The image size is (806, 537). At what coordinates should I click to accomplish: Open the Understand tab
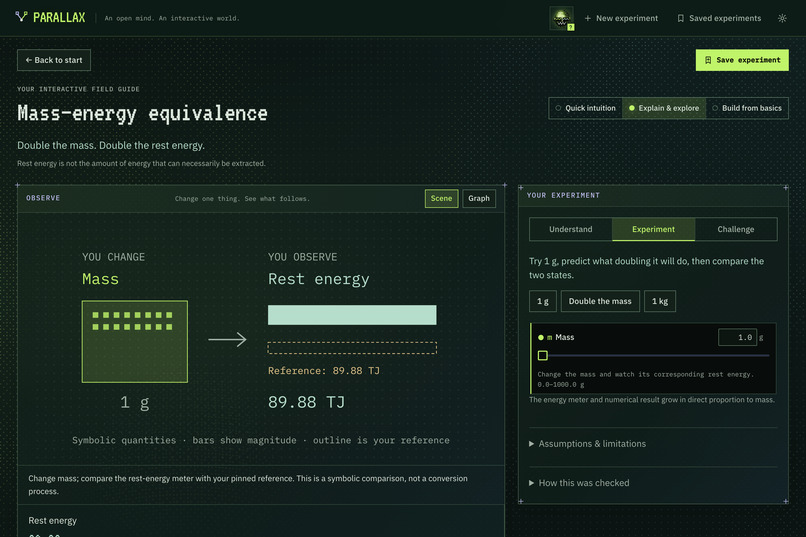(571, 229)
